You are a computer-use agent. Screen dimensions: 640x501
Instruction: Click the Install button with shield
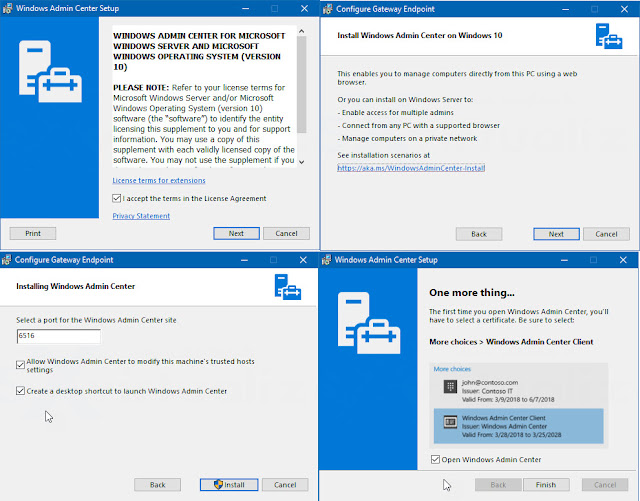229,485
